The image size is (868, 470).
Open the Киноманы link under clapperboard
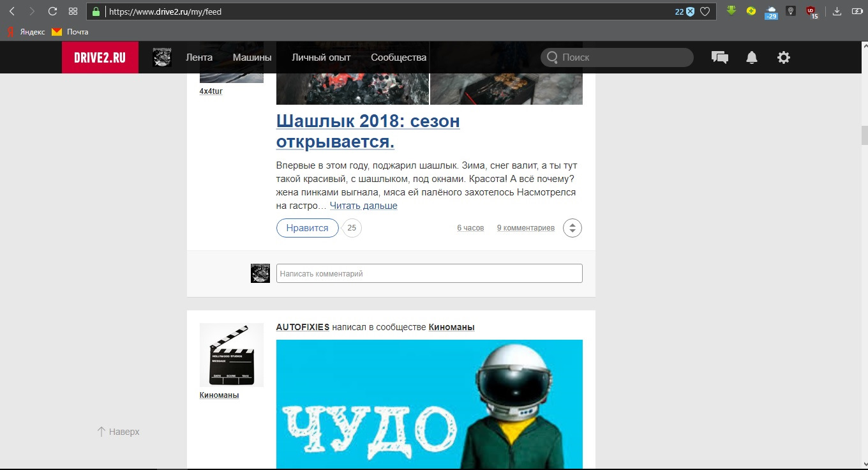220,395
